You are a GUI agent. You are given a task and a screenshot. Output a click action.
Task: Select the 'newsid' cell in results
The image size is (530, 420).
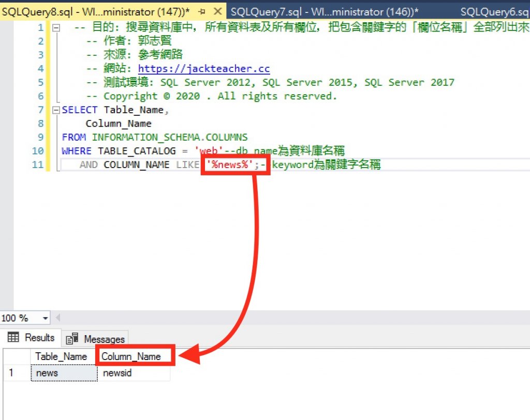116,372
